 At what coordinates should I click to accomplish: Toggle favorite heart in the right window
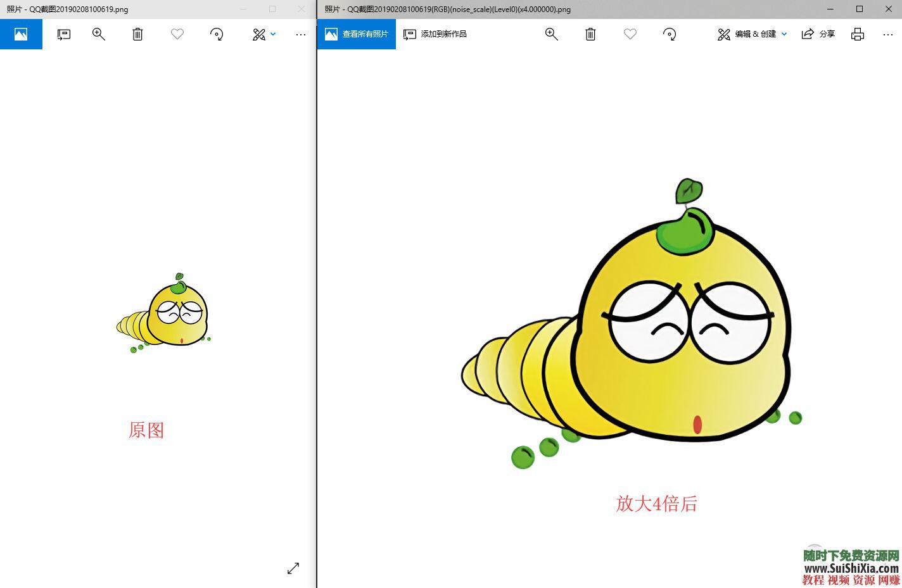coord(630,34)
